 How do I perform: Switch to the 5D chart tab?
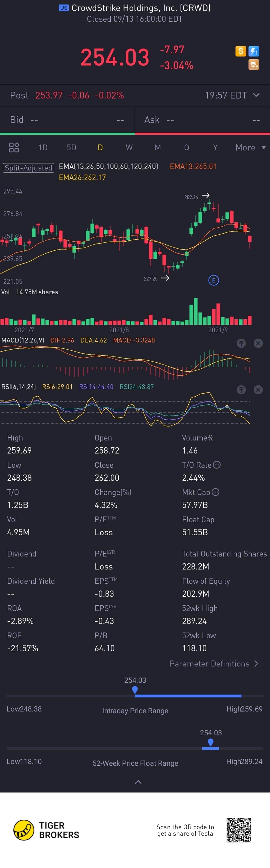[71, 147]
